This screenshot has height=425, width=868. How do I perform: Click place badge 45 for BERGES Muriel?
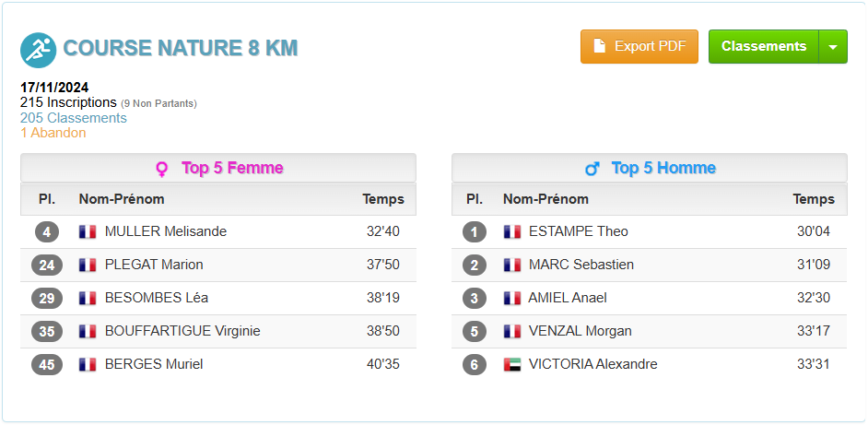click(x=47, y=365)
